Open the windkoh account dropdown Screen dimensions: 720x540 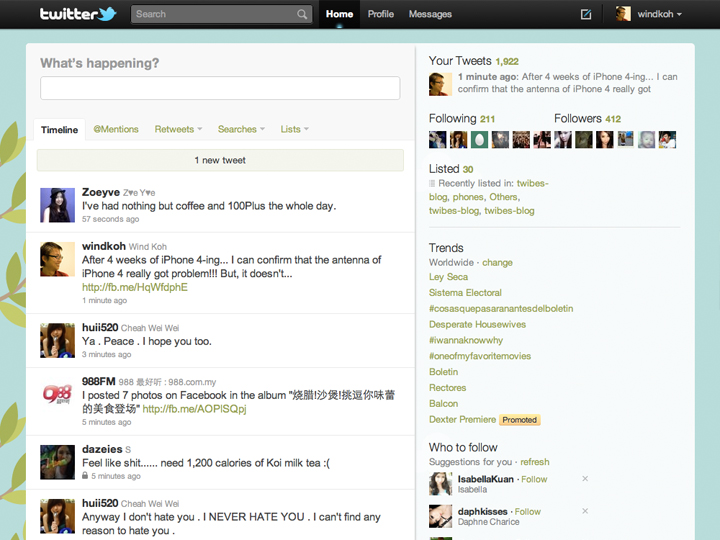659,14
